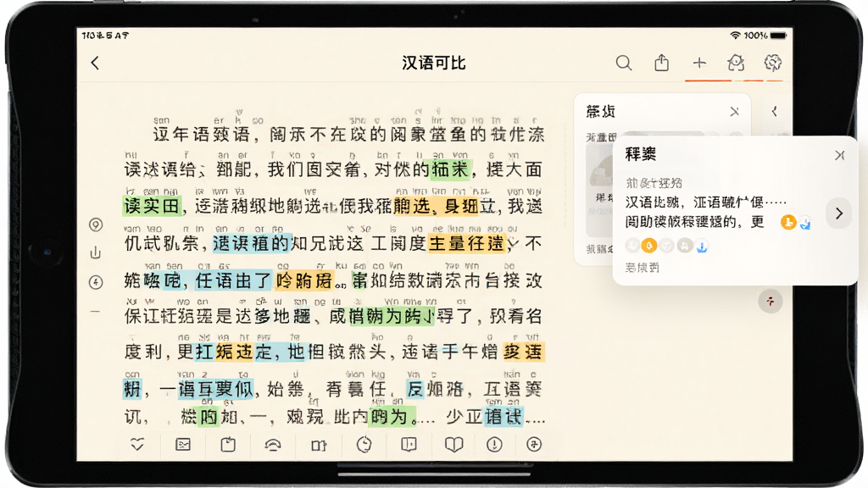Go to next entry with popup arrow
Screen dimensions: 868x488
[x=839, y=213]
